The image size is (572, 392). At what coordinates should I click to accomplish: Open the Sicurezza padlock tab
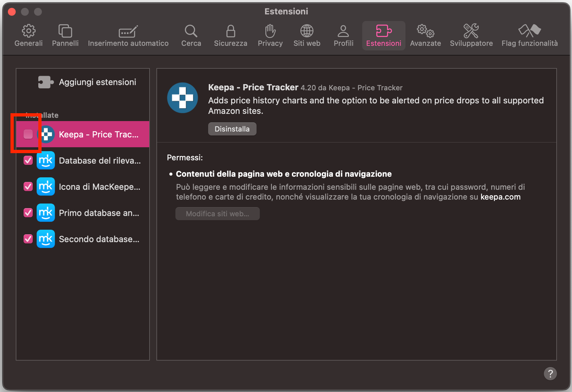point(231,35)
